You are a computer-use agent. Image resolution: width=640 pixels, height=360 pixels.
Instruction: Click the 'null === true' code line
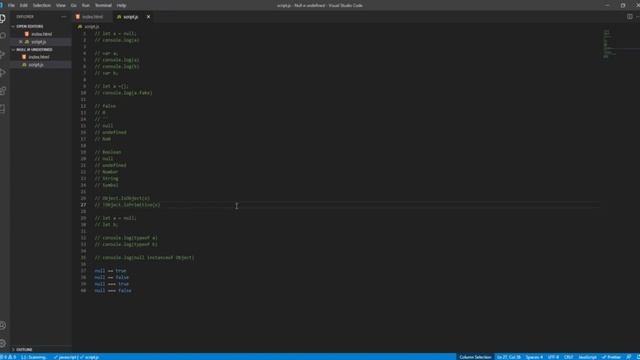coord(111,284)
